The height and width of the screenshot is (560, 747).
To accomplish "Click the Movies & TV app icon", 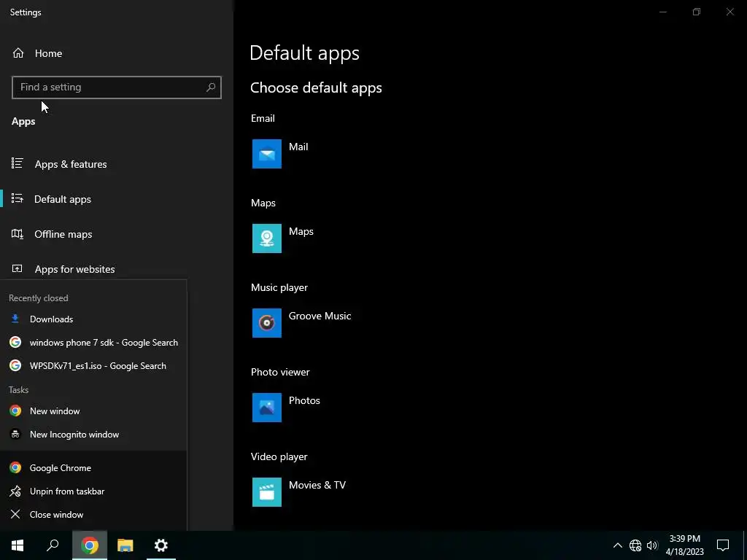I will pyautogui.click(x=267, y=492).
